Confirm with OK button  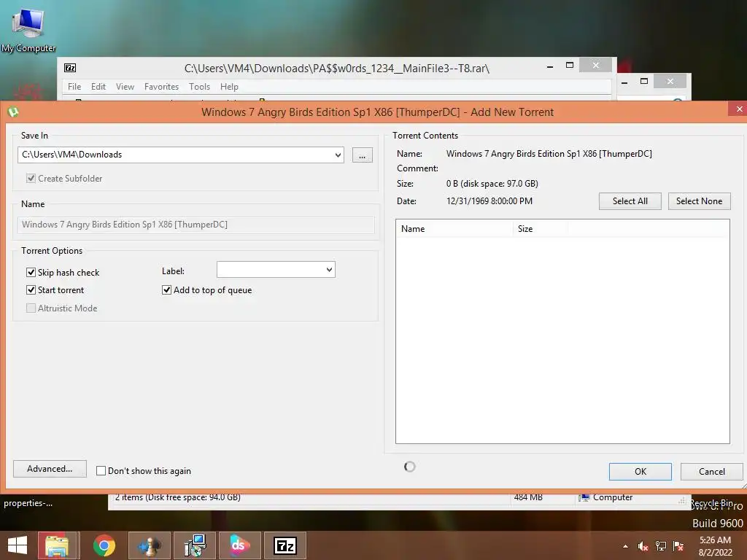point(640,472)
